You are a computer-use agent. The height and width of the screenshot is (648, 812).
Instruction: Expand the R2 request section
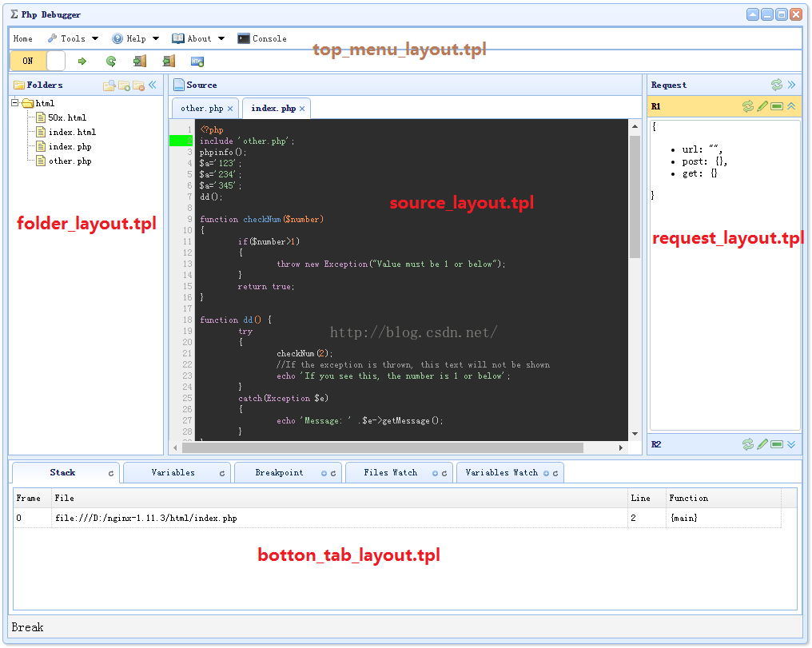tap(791, 444)
